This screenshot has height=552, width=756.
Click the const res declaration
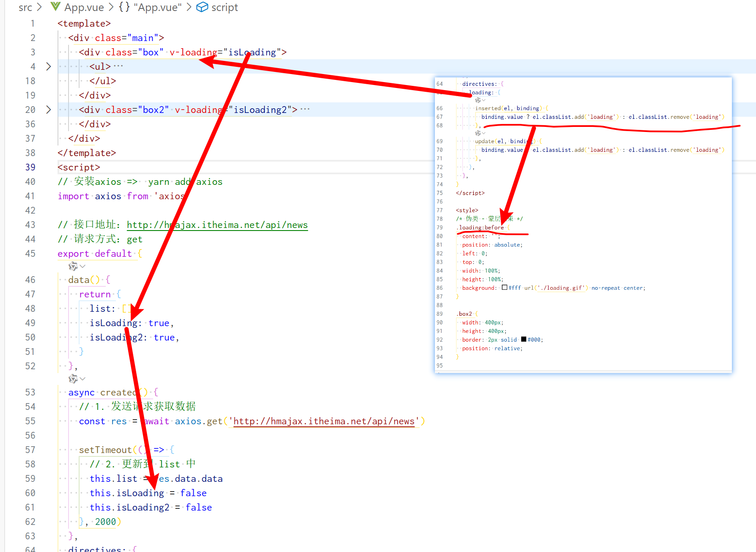pos(103,421)
